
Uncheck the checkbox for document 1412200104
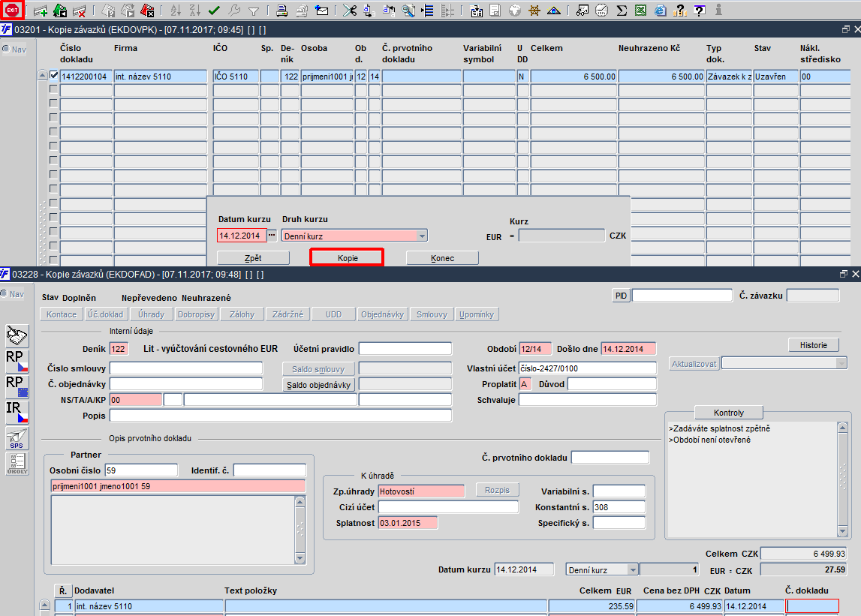53,75
